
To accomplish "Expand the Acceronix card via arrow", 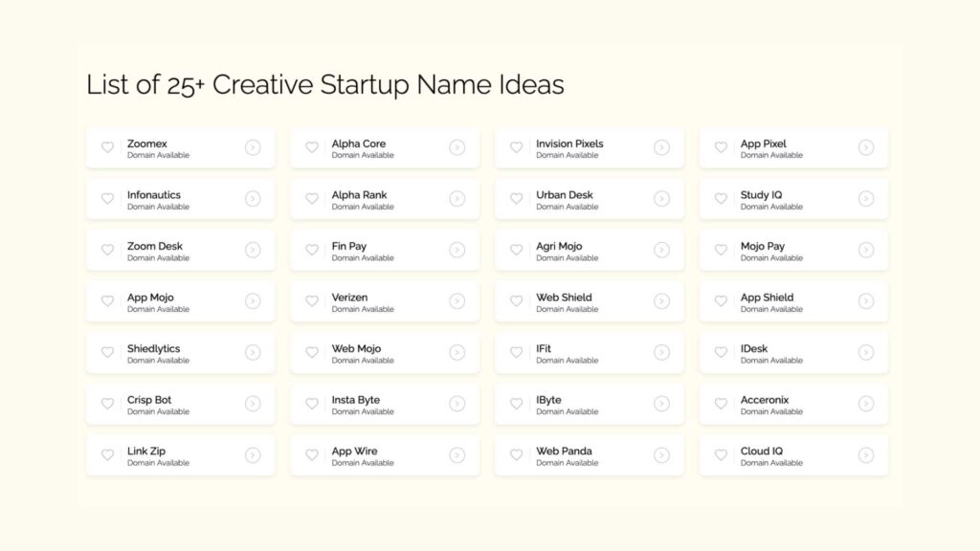I will [x=866, y=404].
